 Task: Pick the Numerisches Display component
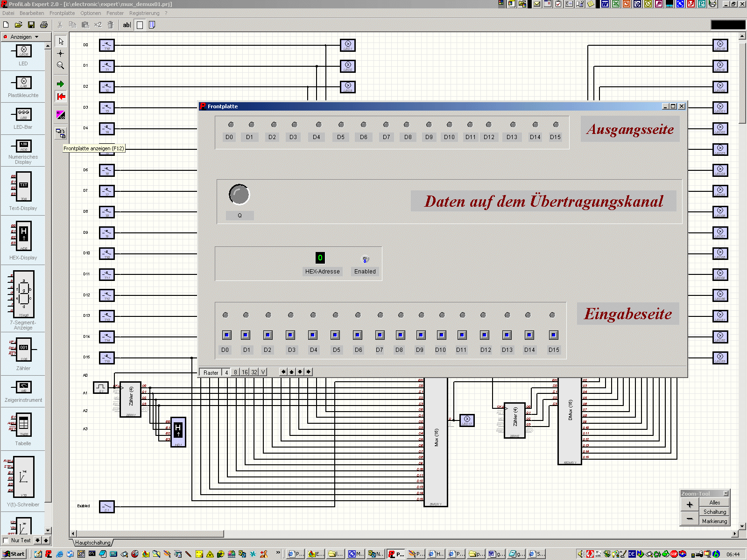[23, 152]
